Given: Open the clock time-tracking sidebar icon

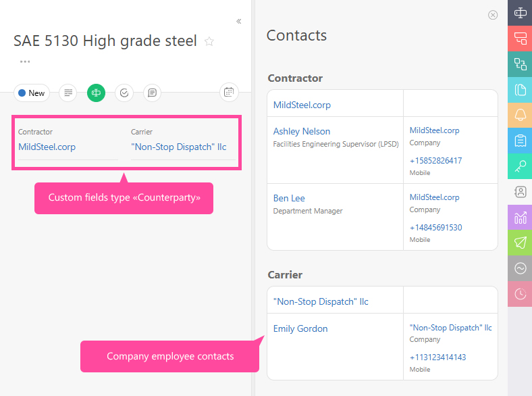Looking at the screenshot, I should click(x=520, y=294).
